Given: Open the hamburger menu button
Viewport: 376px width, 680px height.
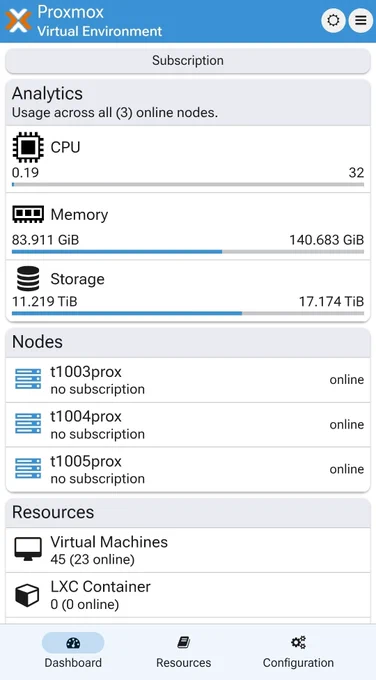Looking at the screenshot, I should [360, 20].
